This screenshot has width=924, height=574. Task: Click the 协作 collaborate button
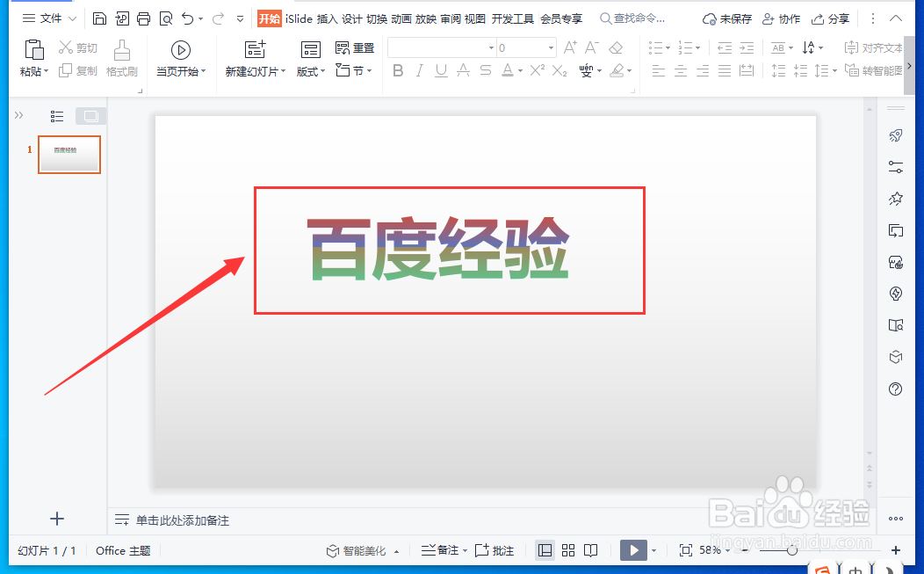781,18
